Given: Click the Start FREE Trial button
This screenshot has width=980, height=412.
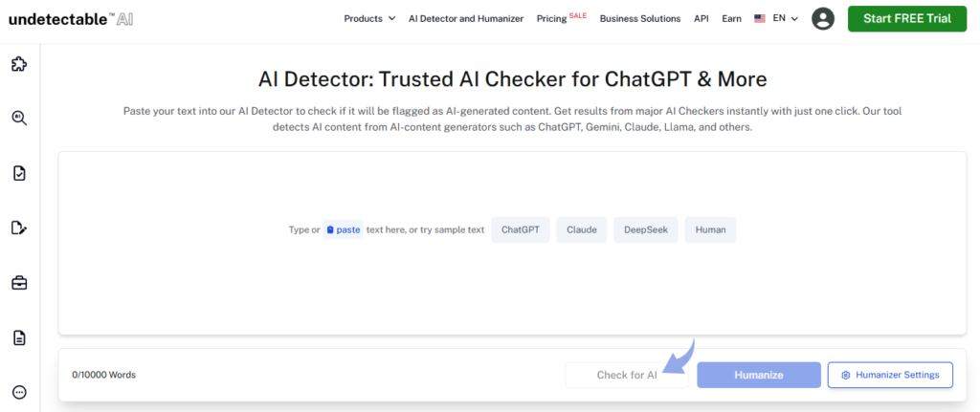Looking at the screenshot, I should [x=906, y=18].
